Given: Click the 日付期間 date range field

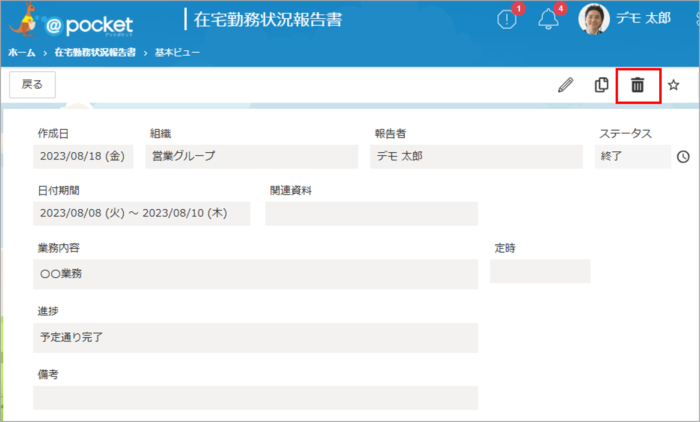Looking at the screenshot, I should (x=141, y=213).
